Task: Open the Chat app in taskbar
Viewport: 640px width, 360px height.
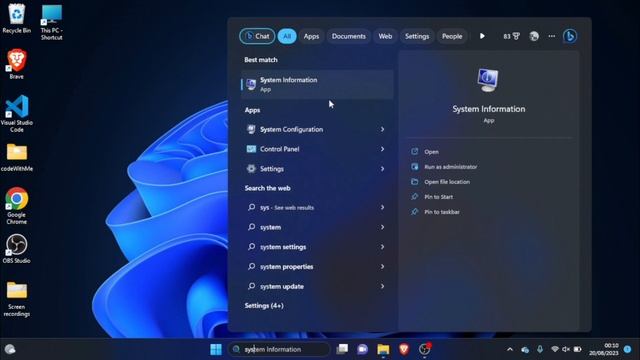Action: click(x=362, y=349)
